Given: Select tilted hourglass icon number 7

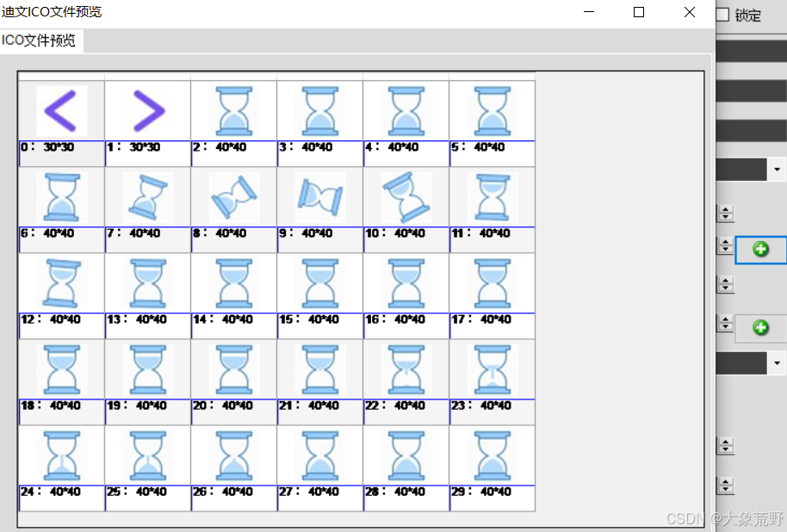Looking at the screenshot, I should [147, 197].
